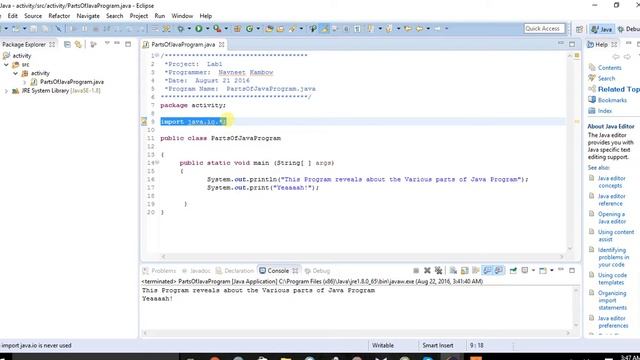Collapse the activity package node

coord(16,73)
